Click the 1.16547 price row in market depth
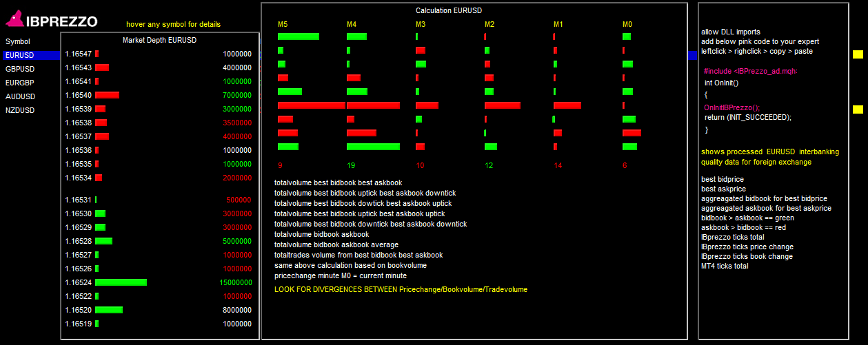The width and height of the screenshot is (868, 345). [x=78, y=54]
